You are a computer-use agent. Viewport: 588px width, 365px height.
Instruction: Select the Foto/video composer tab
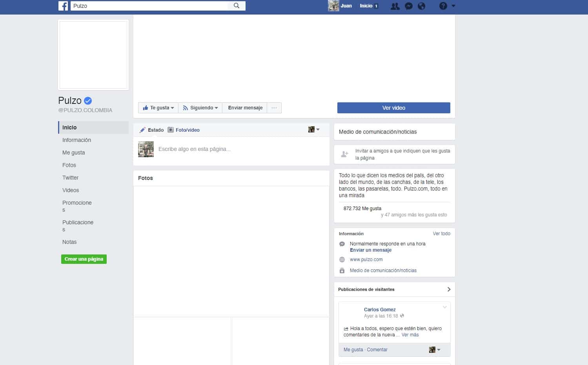pyautogui.click(x=184, y=130)
